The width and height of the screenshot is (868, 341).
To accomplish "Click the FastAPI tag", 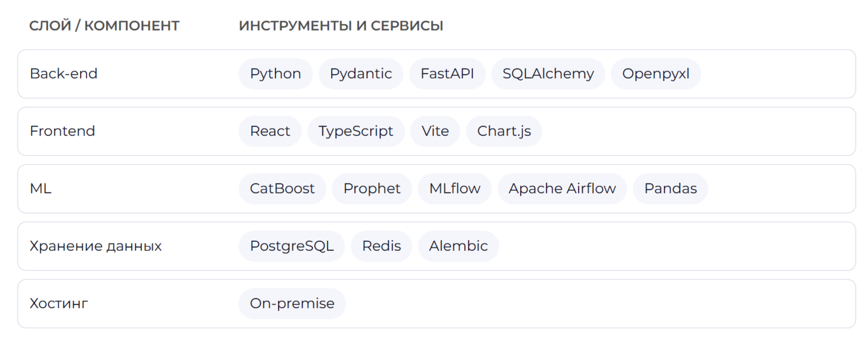I will pos(447,74).
